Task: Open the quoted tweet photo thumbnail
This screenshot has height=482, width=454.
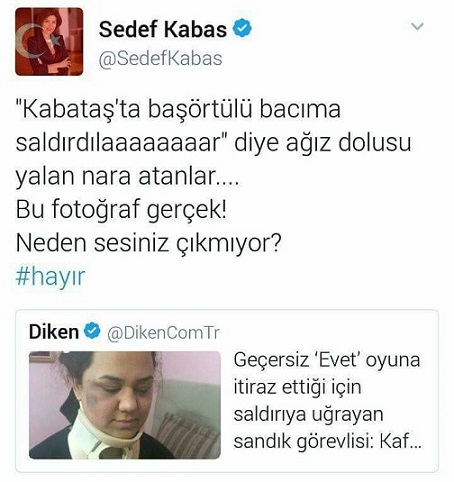Action: coord(125,405)
